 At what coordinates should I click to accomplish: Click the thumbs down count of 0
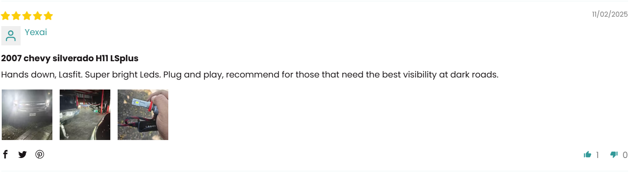click(625, 155)
